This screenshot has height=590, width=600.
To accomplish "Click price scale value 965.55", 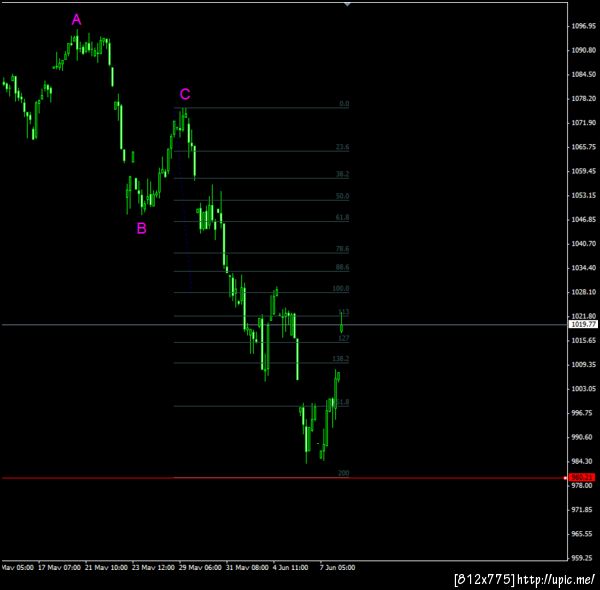I will (584, 534).
